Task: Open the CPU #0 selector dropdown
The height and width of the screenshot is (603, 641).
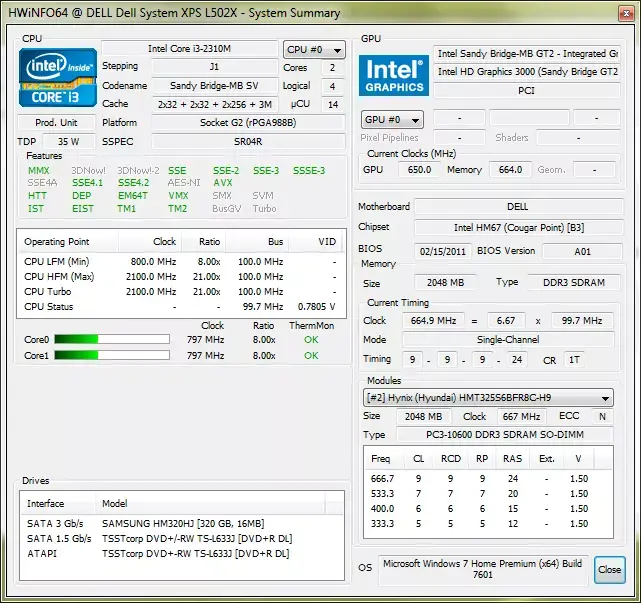Action: click(314, 50)
